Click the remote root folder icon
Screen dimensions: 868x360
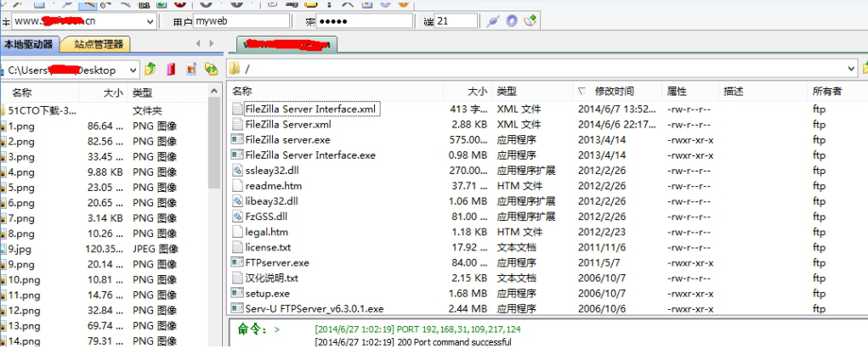coord(234,69)
